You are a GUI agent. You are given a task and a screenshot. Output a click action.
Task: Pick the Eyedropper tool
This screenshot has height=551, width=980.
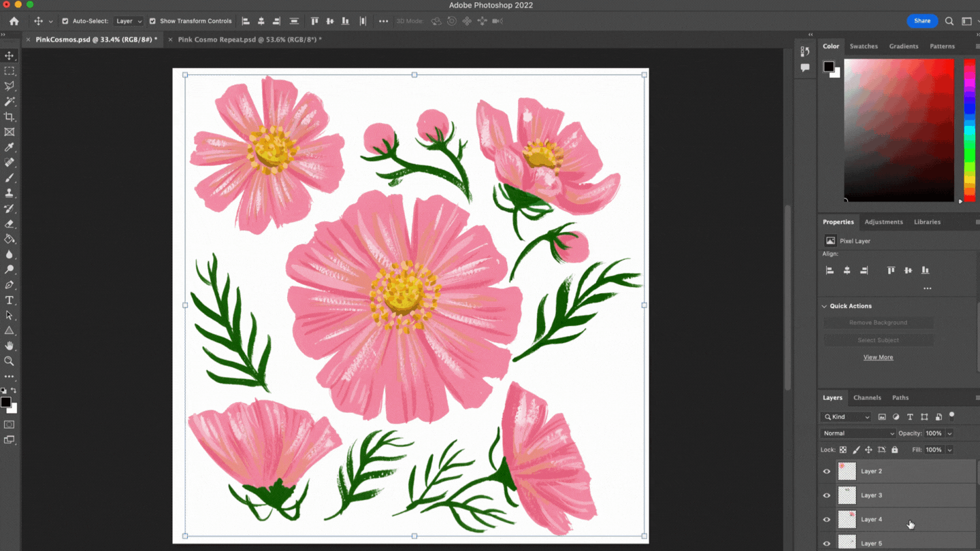(9, 147)
